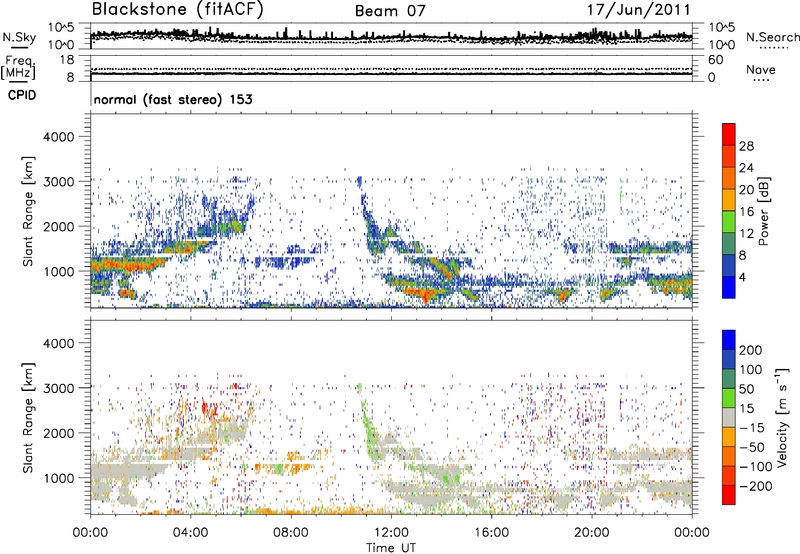The width and height of the screenshot is (800, 554).
Task: Click the '20:00' time axis tick label
Action: tap(591, 533)
